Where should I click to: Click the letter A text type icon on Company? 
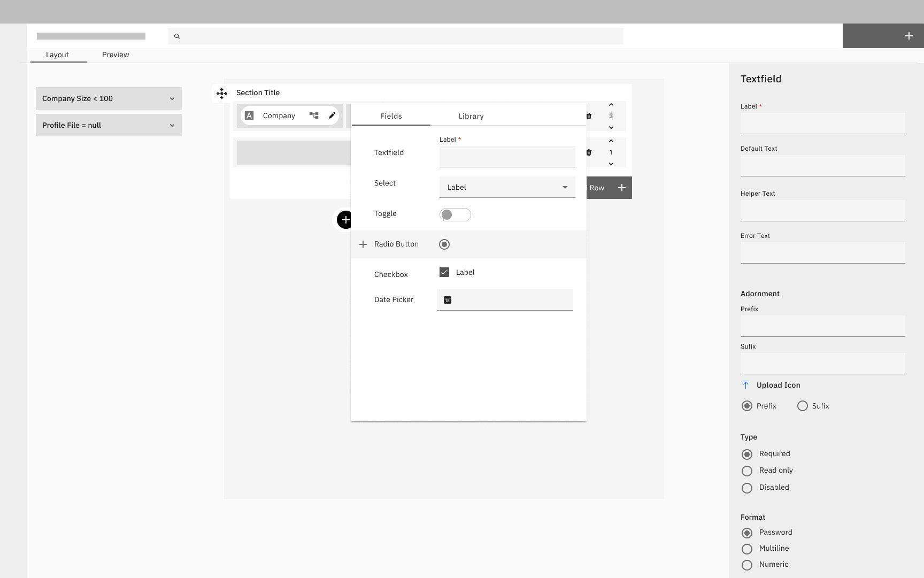249,115
